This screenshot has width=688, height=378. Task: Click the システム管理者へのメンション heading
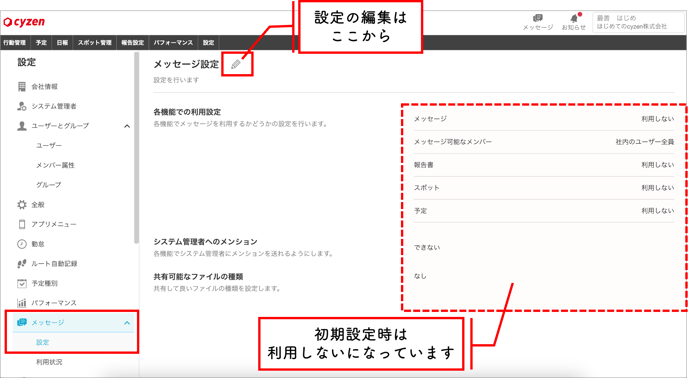[x=205, y=241]
